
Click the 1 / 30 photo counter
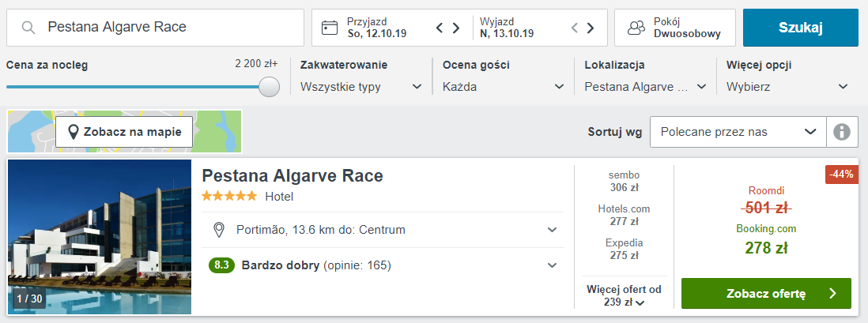pos(29,299)
